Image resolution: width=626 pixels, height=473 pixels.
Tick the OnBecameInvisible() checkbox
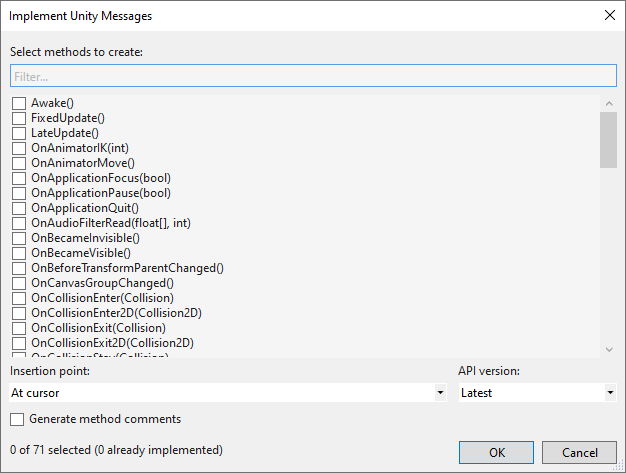(x=19, y=238)
